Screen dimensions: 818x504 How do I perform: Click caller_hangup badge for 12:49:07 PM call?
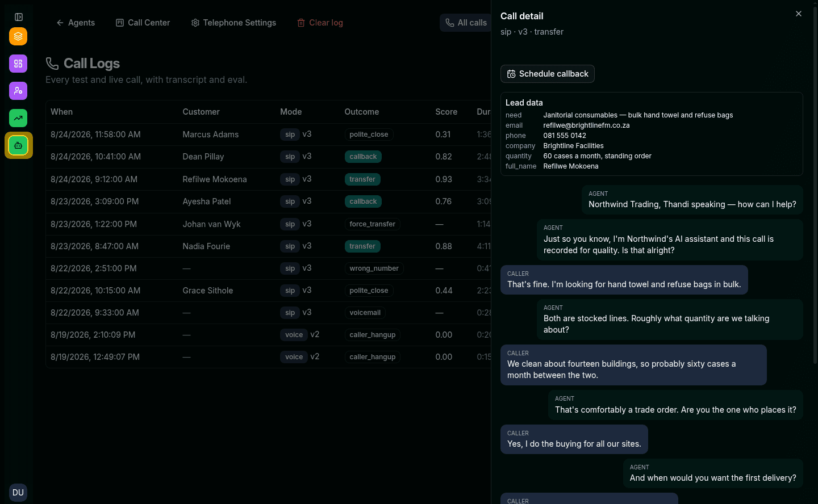coord(372,357)
